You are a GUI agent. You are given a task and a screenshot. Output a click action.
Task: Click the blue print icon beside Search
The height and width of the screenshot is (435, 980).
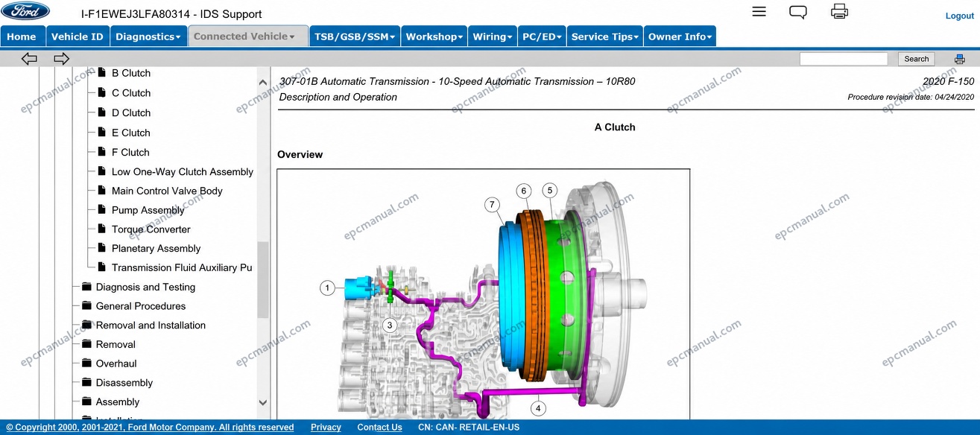tap(960, 59)
